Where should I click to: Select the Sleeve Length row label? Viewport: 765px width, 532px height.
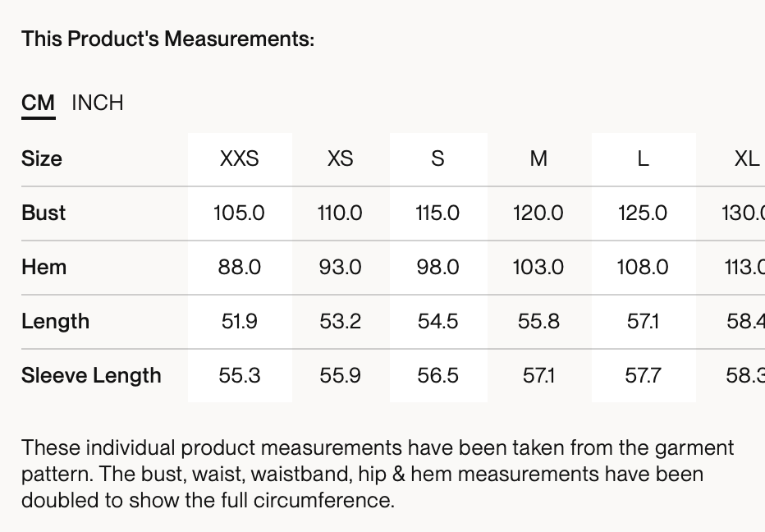[x=91, y=375]
